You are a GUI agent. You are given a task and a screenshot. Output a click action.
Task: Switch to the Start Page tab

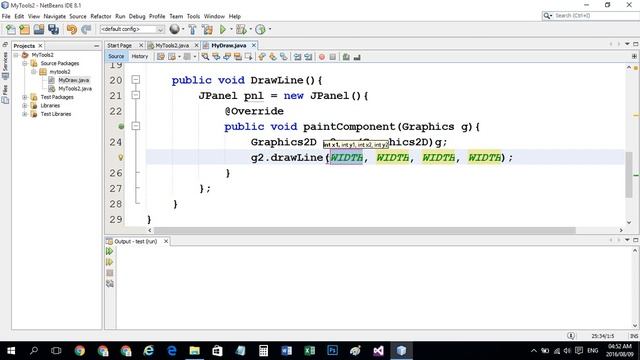(x=120, y=45)
